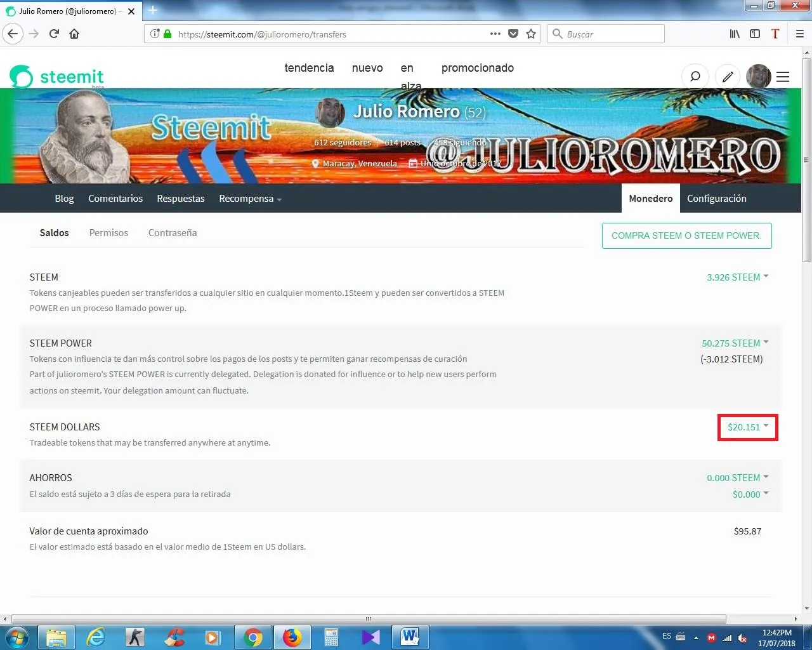
Task: Click the Julio Romero profile picture in banner
Action: pos(330,112)
